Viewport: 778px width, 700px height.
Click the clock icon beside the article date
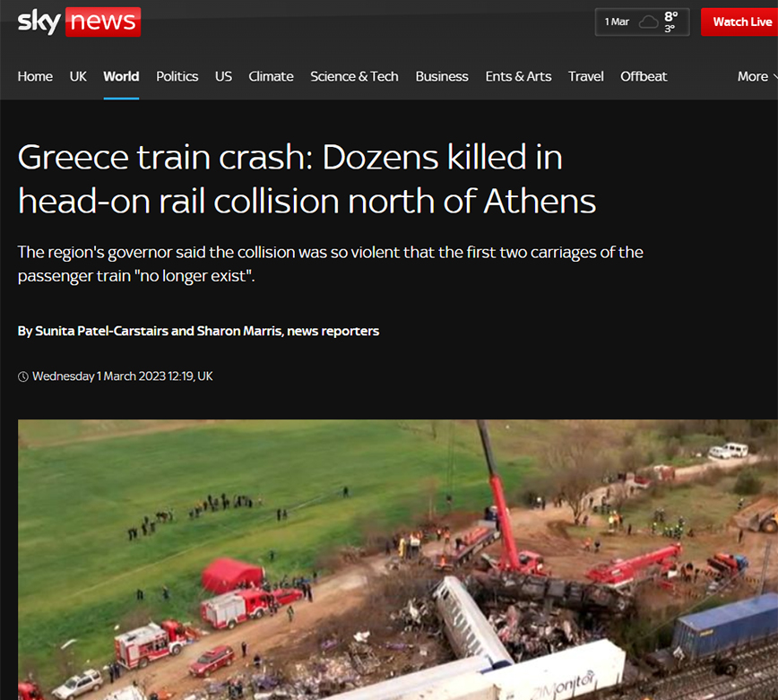click(x=22, y=376)
